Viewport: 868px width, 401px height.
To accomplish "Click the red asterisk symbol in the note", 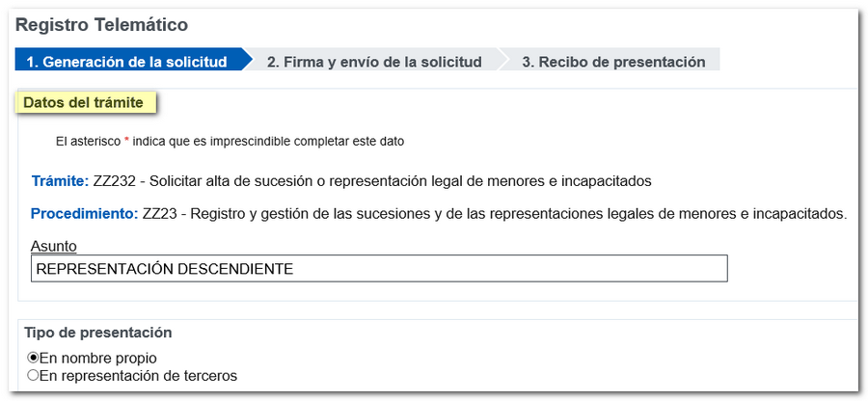I will (x=125, y=141).
